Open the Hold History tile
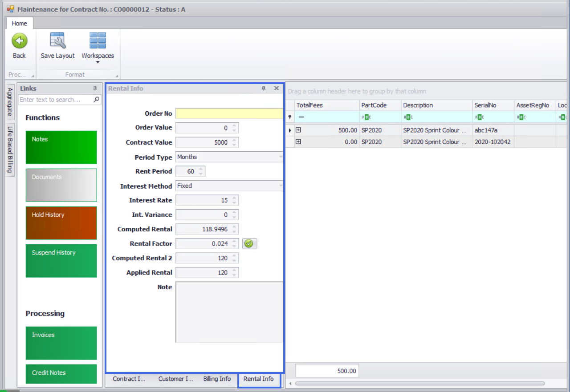The image size is (570, 392). 61,223
